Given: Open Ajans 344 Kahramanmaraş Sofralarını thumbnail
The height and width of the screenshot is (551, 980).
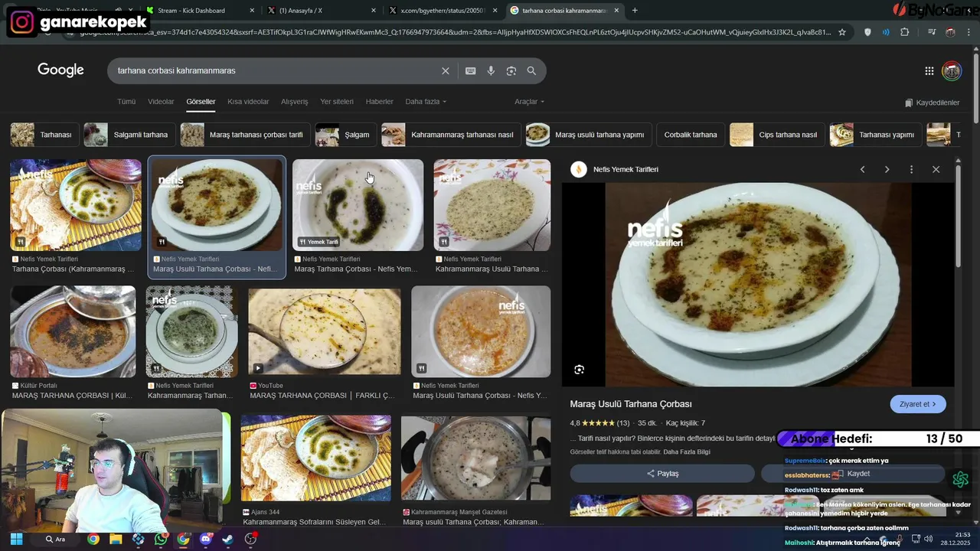Looking at the screenshot, I should click(316, 458).
